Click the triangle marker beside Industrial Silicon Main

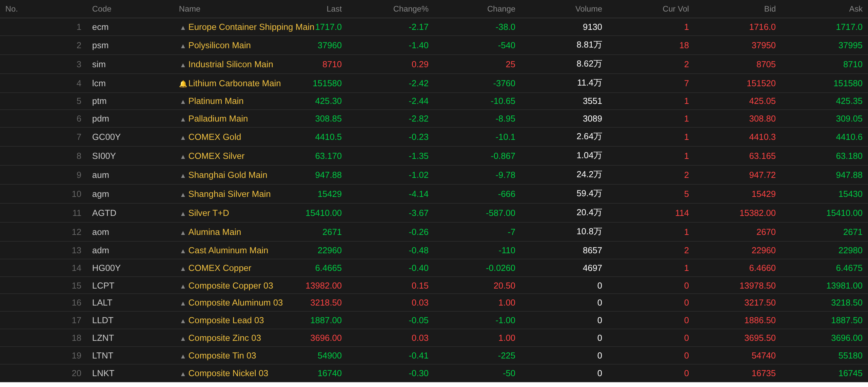click(183, 65)
